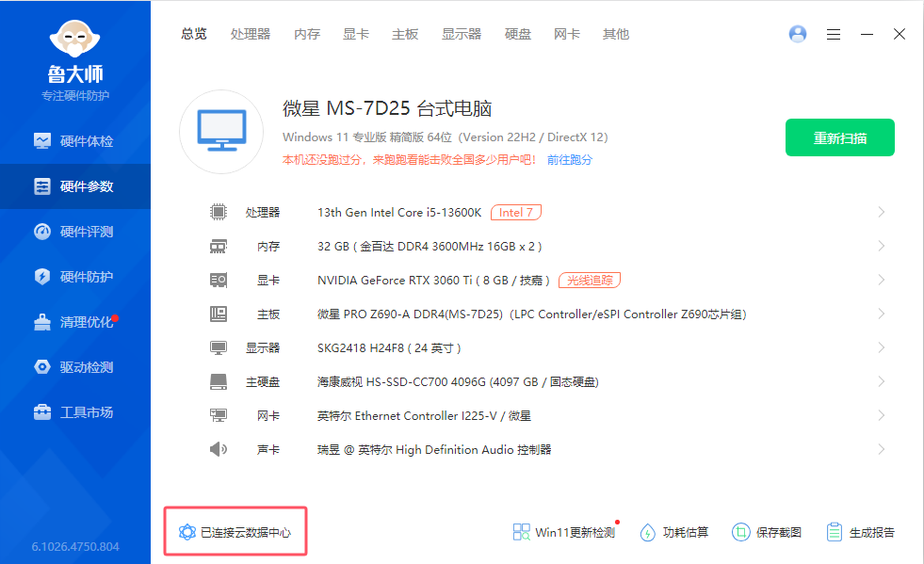The height and width of the screenshot is (564, 924).
Task: Click the 声卡 speaker icon
Action: click(218, 450)
